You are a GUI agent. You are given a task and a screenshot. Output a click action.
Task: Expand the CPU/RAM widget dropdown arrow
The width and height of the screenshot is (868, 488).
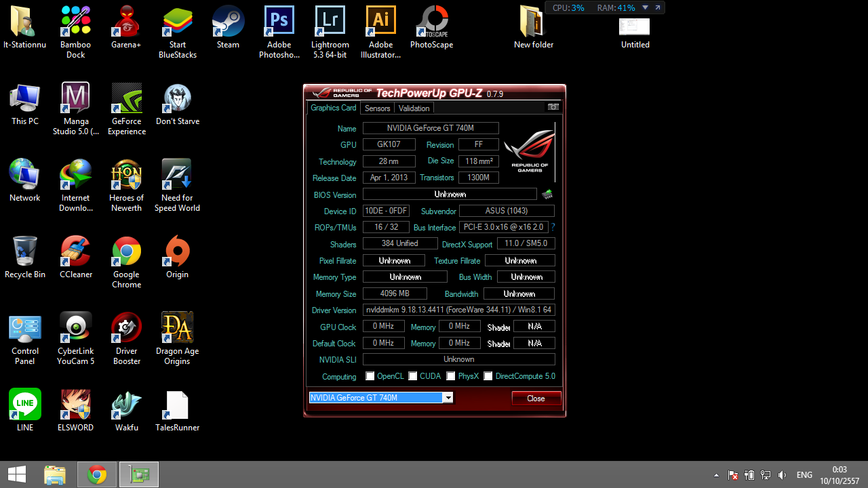[645, 7]
